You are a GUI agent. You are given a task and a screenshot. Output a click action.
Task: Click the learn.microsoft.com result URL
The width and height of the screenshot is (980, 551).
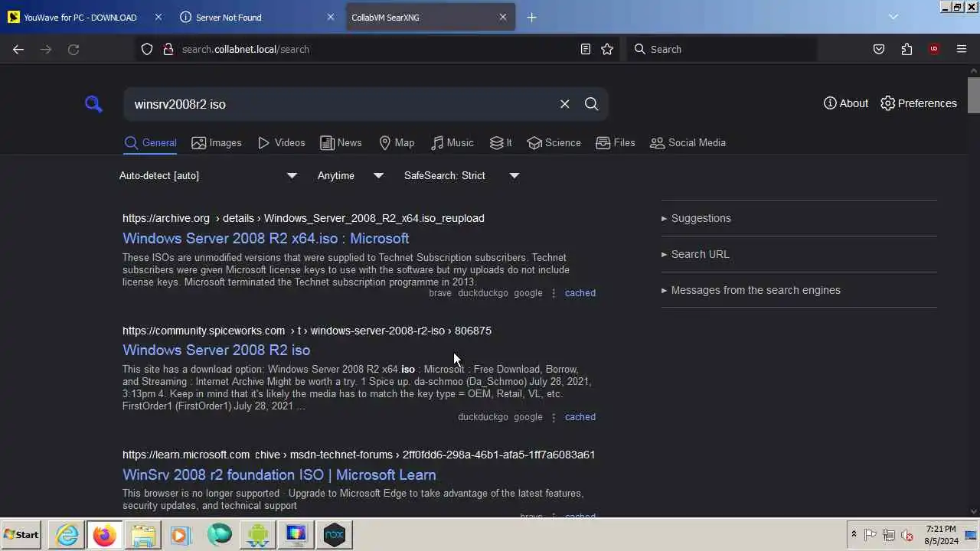tap(358, 455)
